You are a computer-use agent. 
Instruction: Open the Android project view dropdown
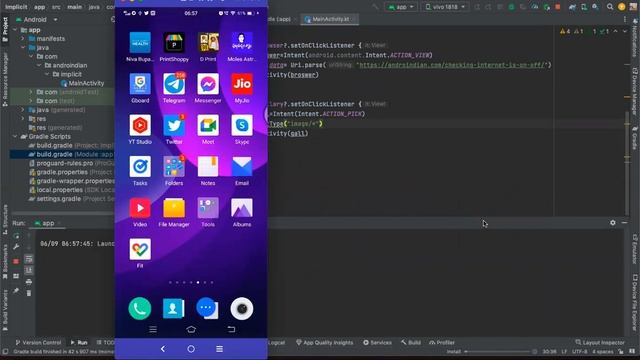pos(36,20)
